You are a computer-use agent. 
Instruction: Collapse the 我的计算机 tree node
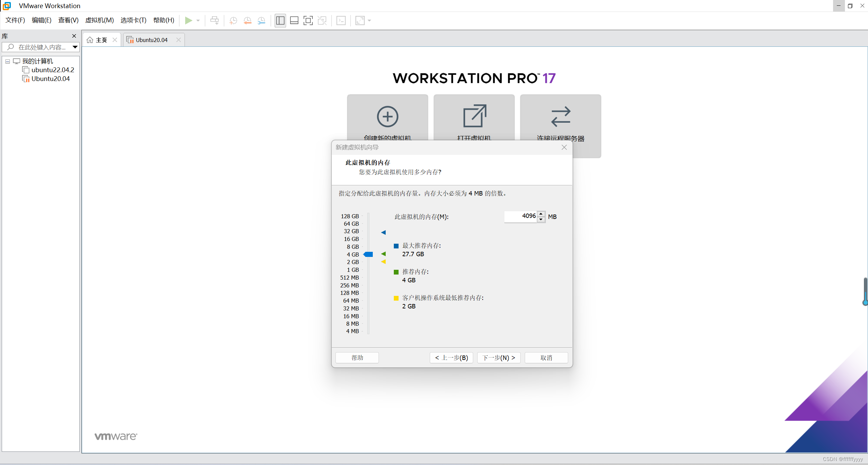[7, 62]
